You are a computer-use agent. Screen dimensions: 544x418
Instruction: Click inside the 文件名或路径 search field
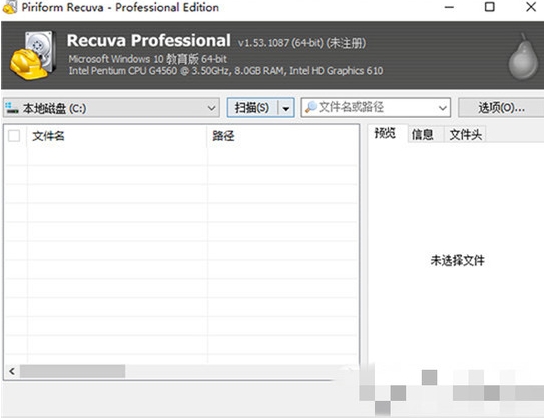coord(375,108)
